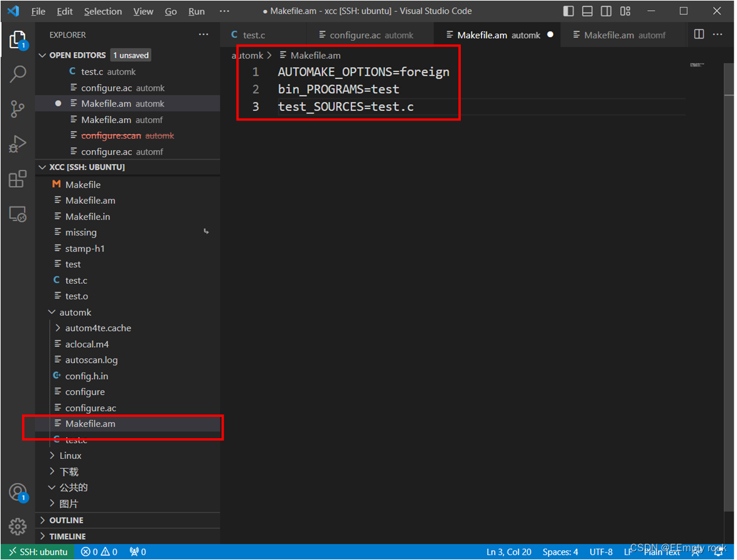This screenshot has width=737, height=560.
Task: Open the Manage settings gear icon
Action: tap(17, 527)
